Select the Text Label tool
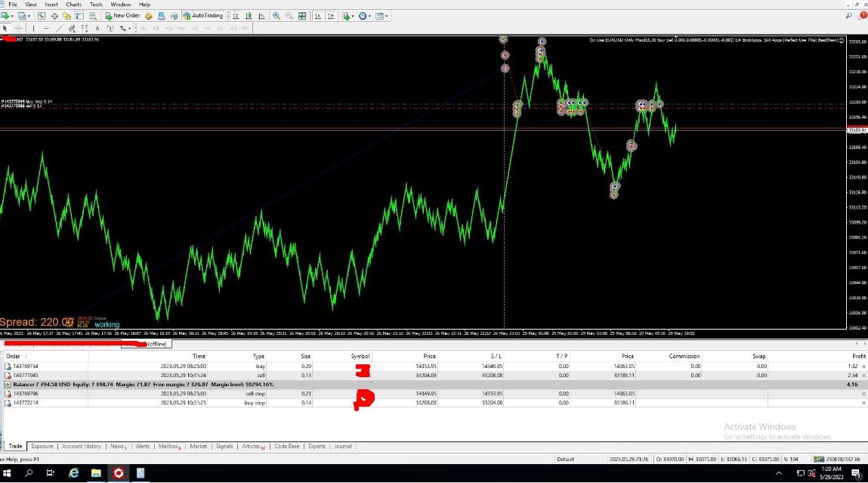The width and height of the screenshot is (868, 483). pyautogui.click(x=110, y=28)
